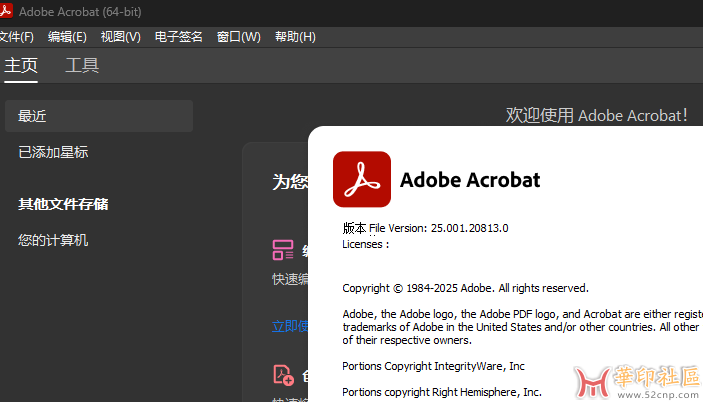Click the Licenses label in About dialog

pos(365,244)
